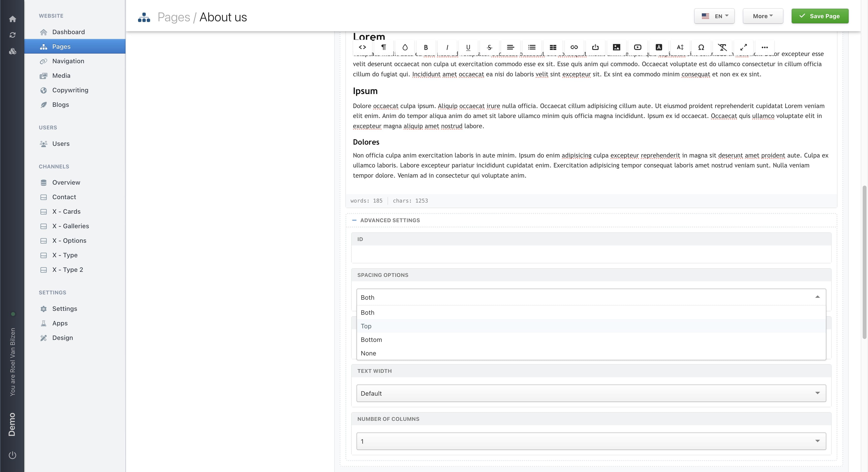
Task: Toggle underline formatting
Action: pos(468,47)
